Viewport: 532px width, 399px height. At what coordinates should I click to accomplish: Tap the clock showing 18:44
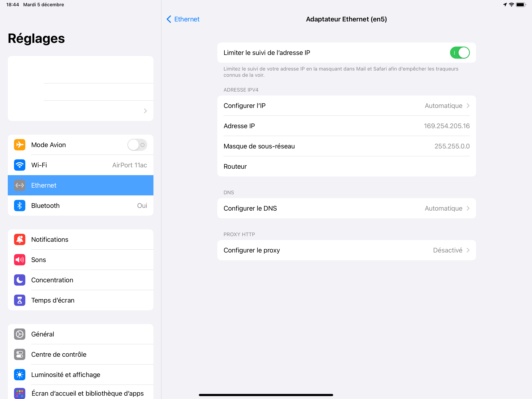click(x=12, y=4)
